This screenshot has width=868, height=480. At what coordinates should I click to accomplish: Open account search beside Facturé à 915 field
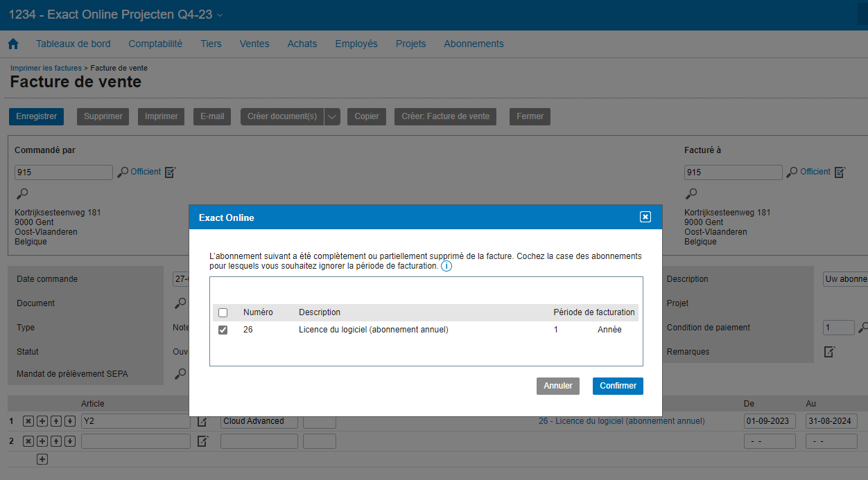coord(792,172)
